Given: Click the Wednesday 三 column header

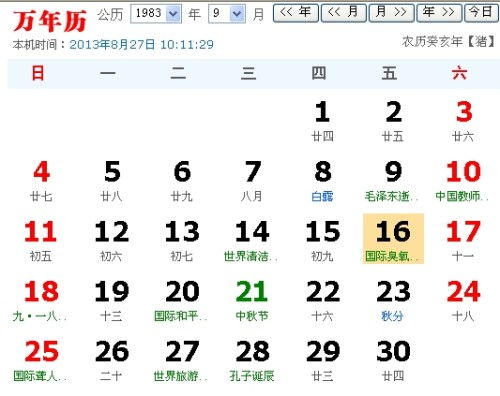Looking at the screenshot, I should click(249, 73).
